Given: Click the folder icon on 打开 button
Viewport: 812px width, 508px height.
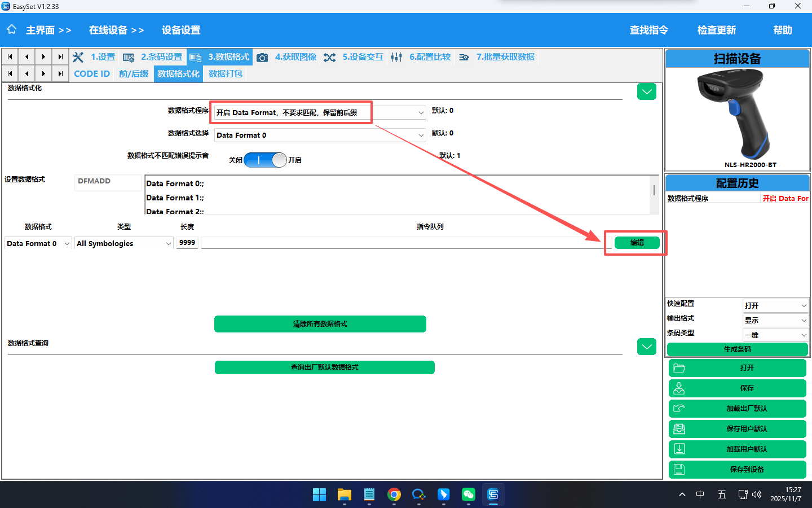Looking at the screenshot, I should click(x=679, y=368).
